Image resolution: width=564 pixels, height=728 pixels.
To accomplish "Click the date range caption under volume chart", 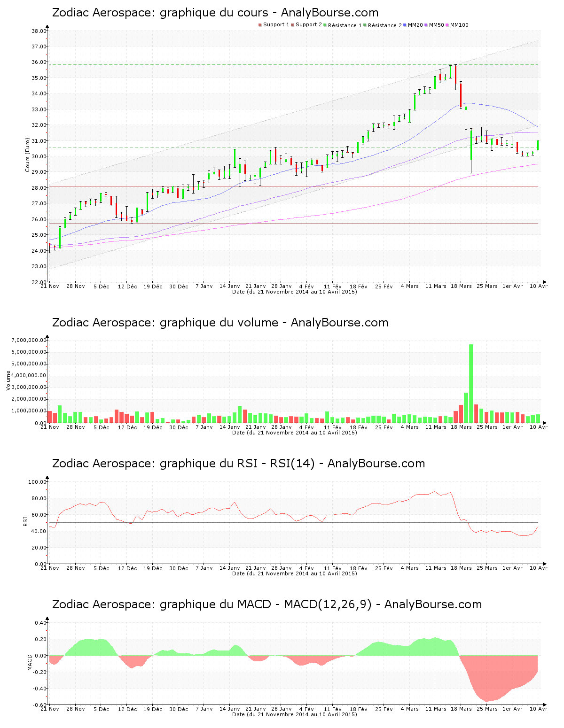I will coord(295,433).
